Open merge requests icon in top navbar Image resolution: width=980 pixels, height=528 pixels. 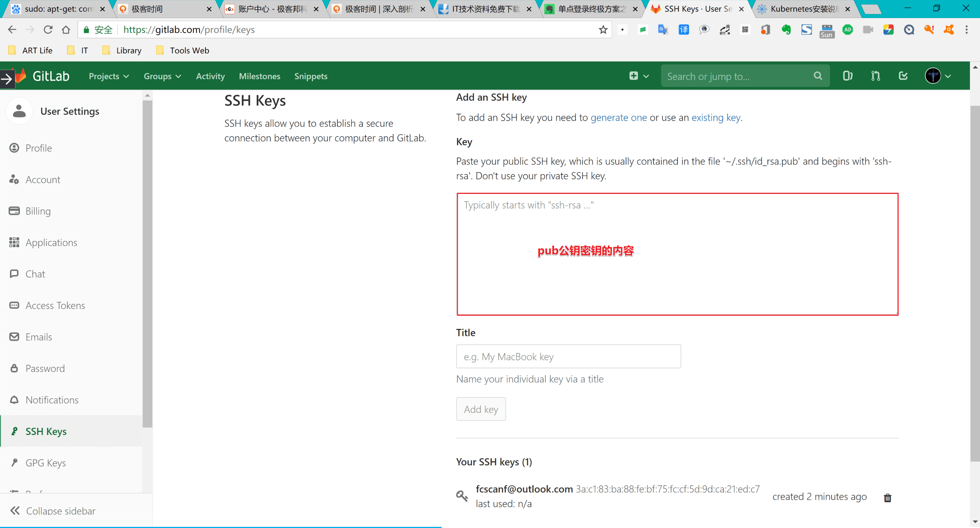pyautogui.click(x=875, y=76)
